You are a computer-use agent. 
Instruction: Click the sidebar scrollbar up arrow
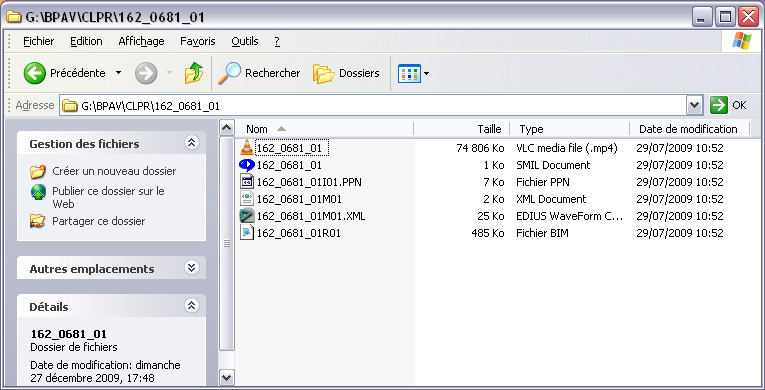pos(227,128)
